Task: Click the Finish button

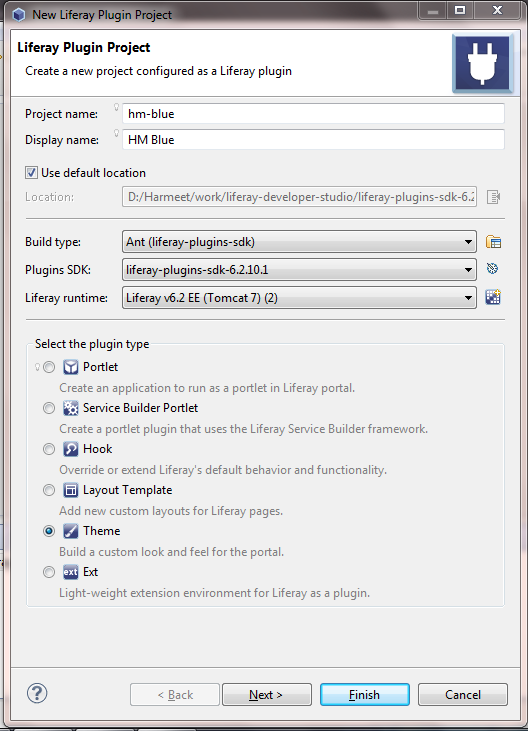Action: pos(364,695)
